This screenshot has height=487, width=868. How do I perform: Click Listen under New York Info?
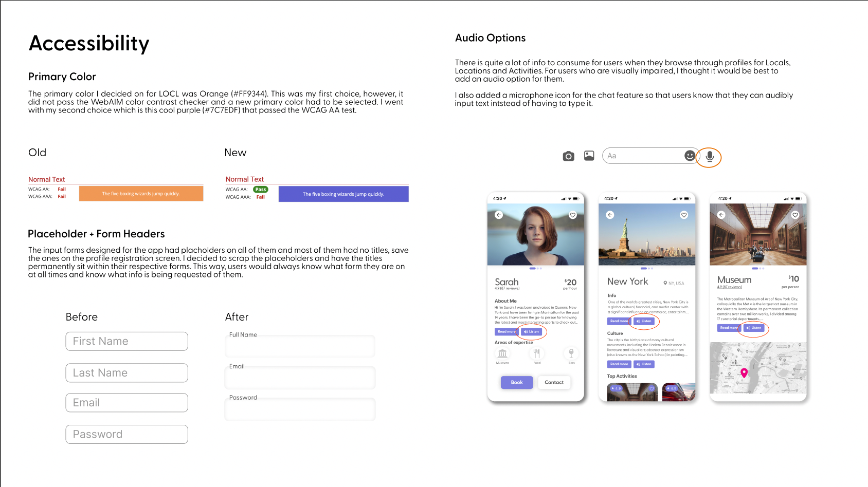coord(644,321)
